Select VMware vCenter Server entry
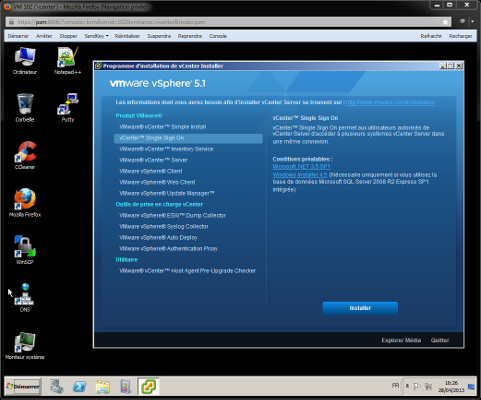 tap(153, 160)
